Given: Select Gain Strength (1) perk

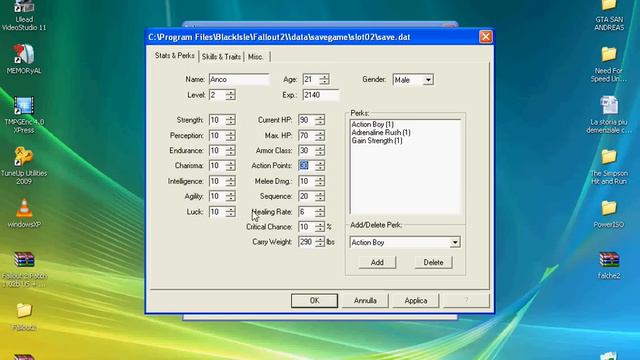Looking at the screenshot, I should click(x=377, y=140).
